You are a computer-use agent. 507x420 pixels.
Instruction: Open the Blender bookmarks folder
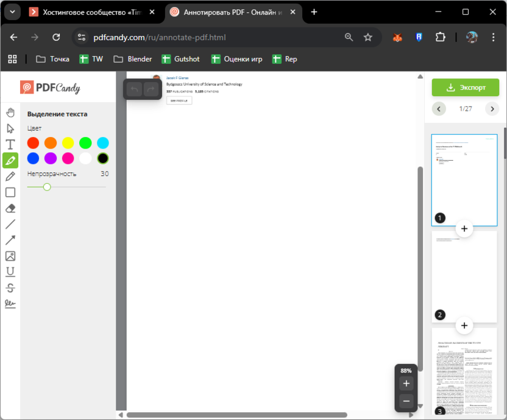pos(133,59)
